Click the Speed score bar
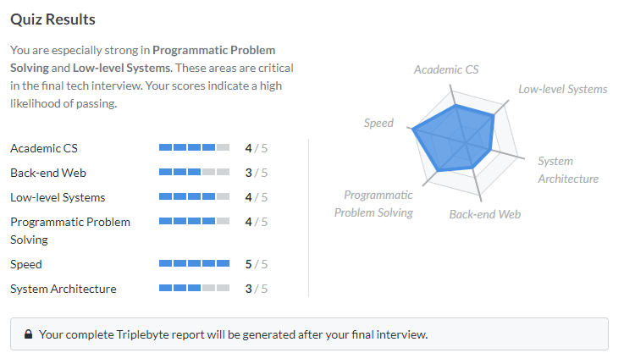Viewport: 624px width, 364px height. (194, 264)
